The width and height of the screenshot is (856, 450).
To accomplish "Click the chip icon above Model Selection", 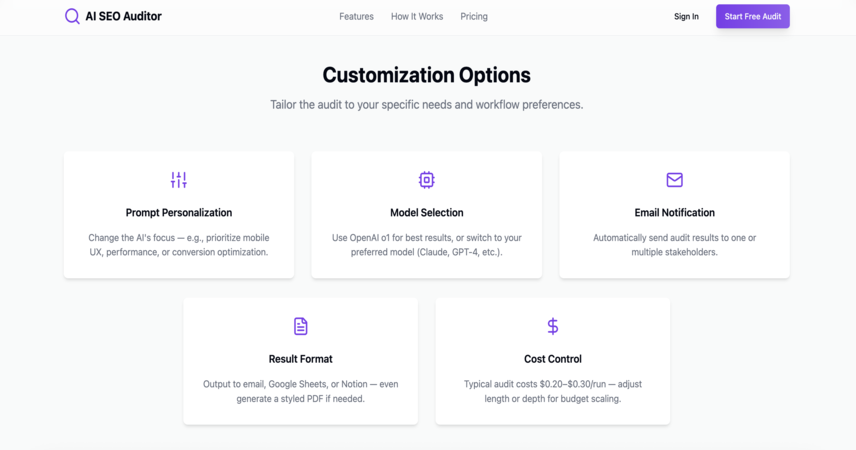I will pos(426,180).
